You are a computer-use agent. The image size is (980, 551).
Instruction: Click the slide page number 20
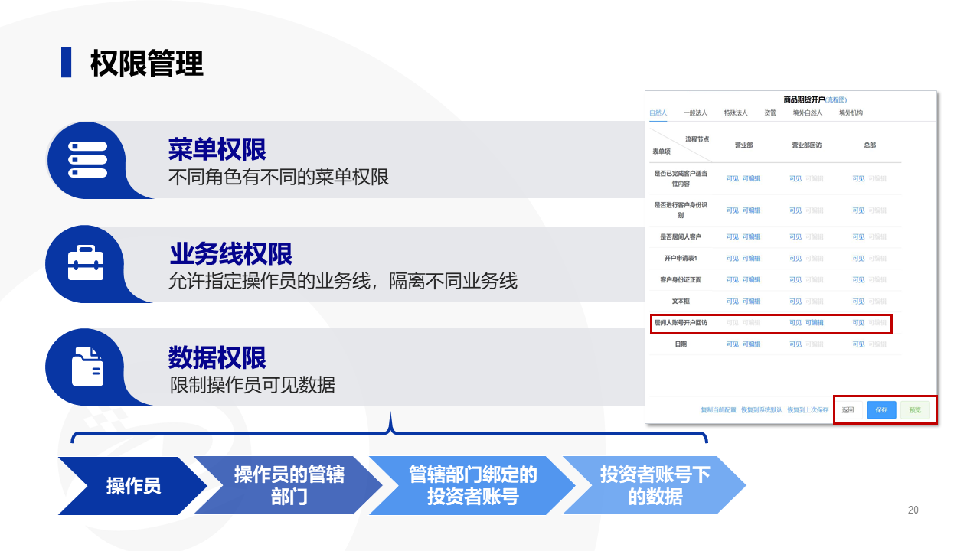[913, 510]
